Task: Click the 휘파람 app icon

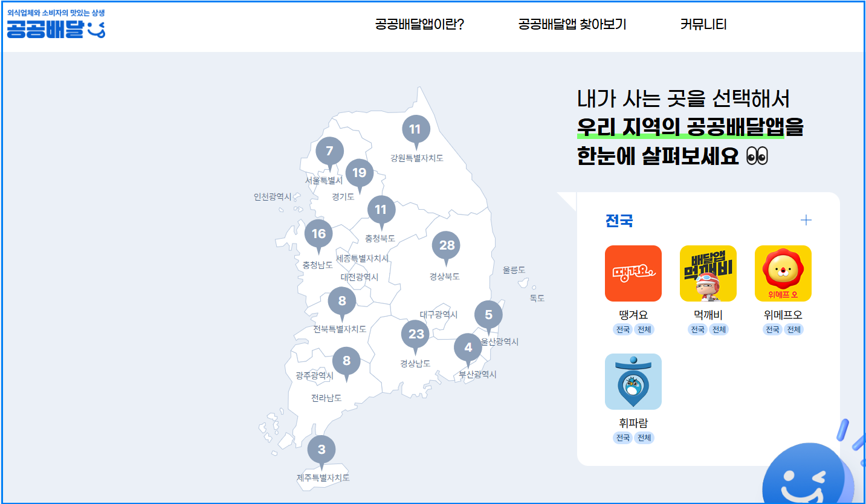Action: 633,381
